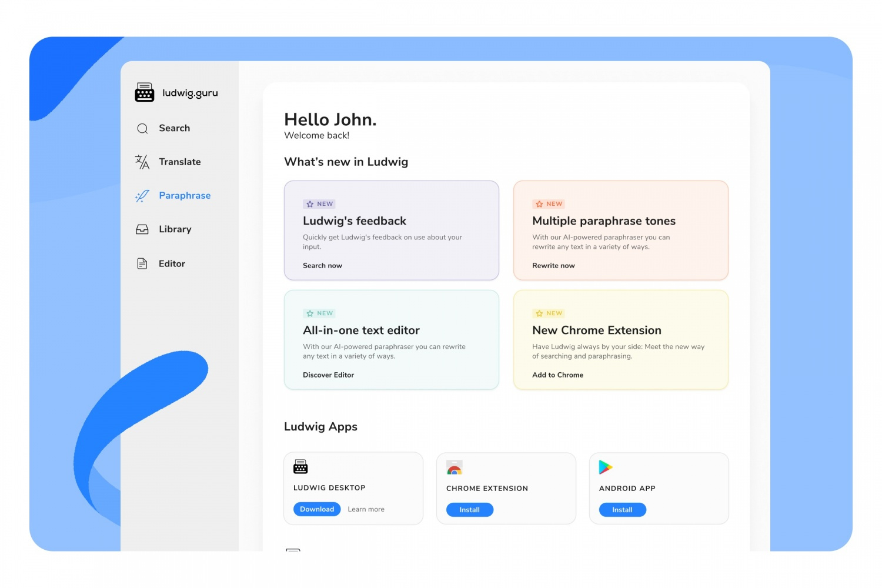Click the Chrome Extension icon
Image resolution: width=882 pixels, height=588 pixels.
tap(454, 467)
